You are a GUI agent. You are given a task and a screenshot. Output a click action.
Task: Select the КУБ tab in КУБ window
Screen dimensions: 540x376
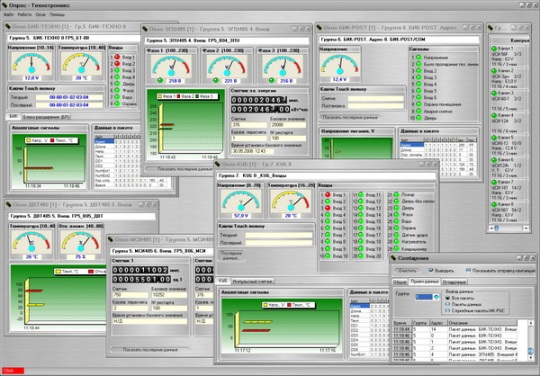click(x=223, y=281)
